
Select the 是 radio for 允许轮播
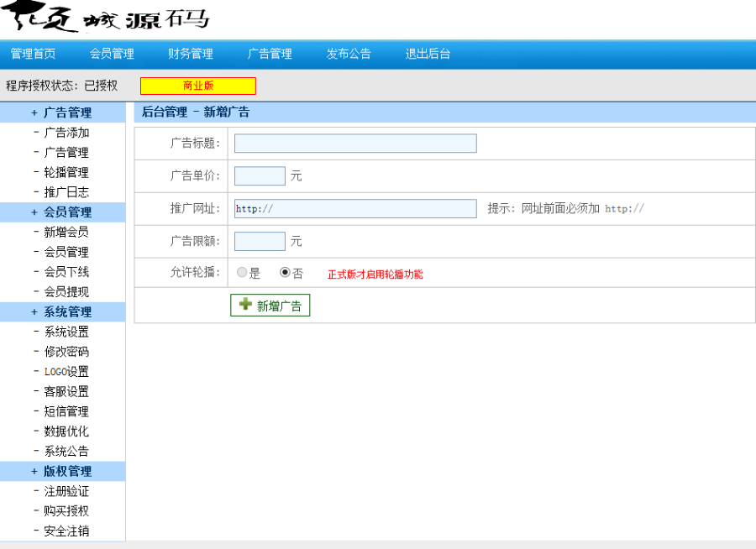(242, 273)
